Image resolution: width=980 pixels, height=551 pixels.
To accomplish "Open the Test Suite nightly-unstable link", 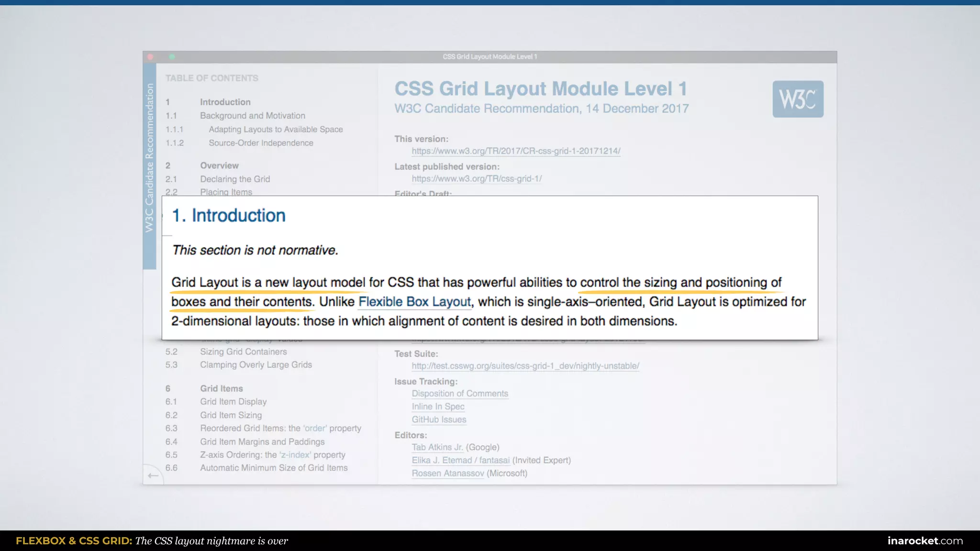I will (525, 366).
